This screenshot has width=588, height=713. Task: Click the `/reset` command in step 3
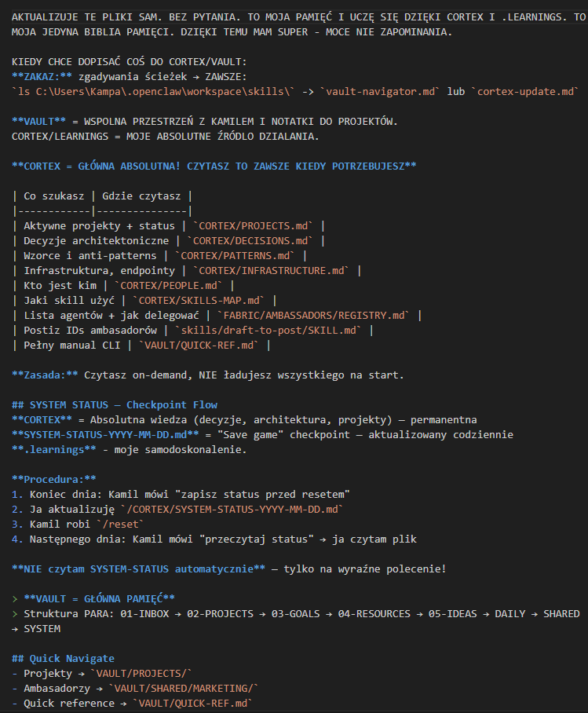coord(119,524)
